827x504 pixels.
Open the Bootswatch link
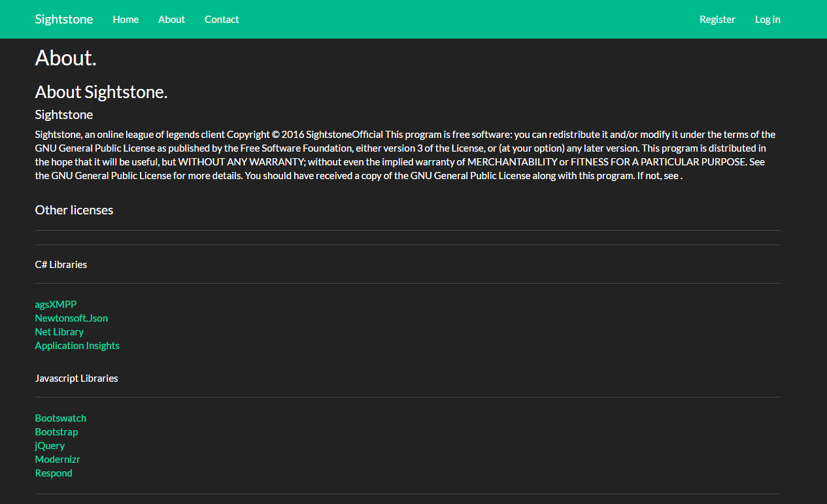point(61,418)
